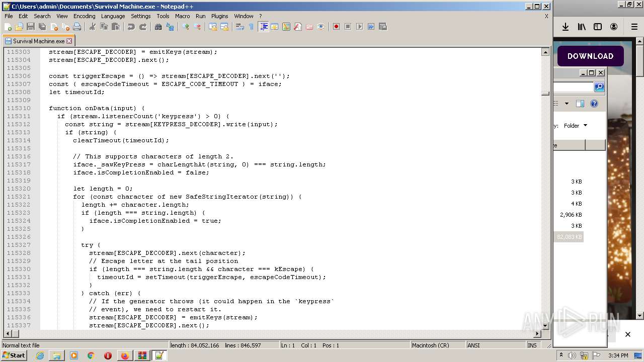
Task: Toggle the Indent Guide toolbar button
Action: [x=263, y=27]
